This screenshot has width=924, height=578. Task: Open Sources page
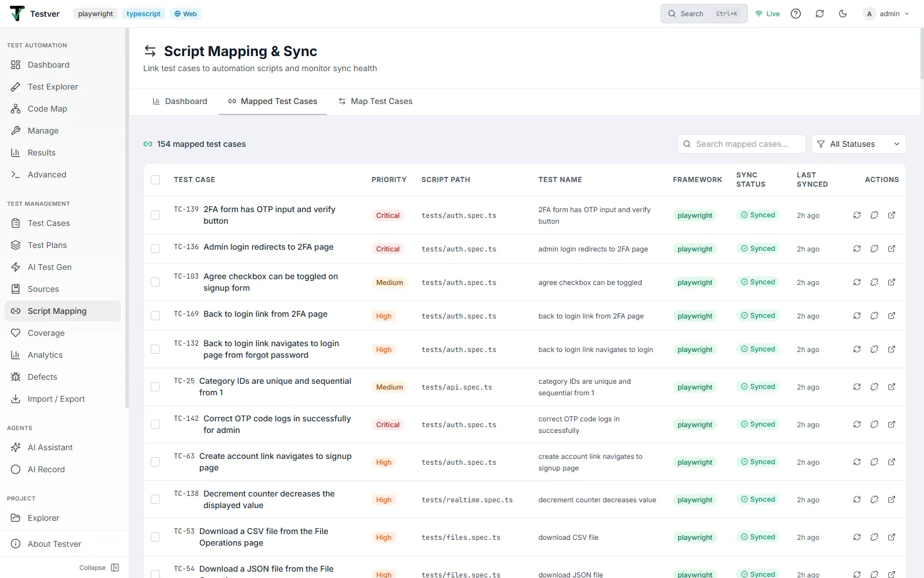[62, 289]
